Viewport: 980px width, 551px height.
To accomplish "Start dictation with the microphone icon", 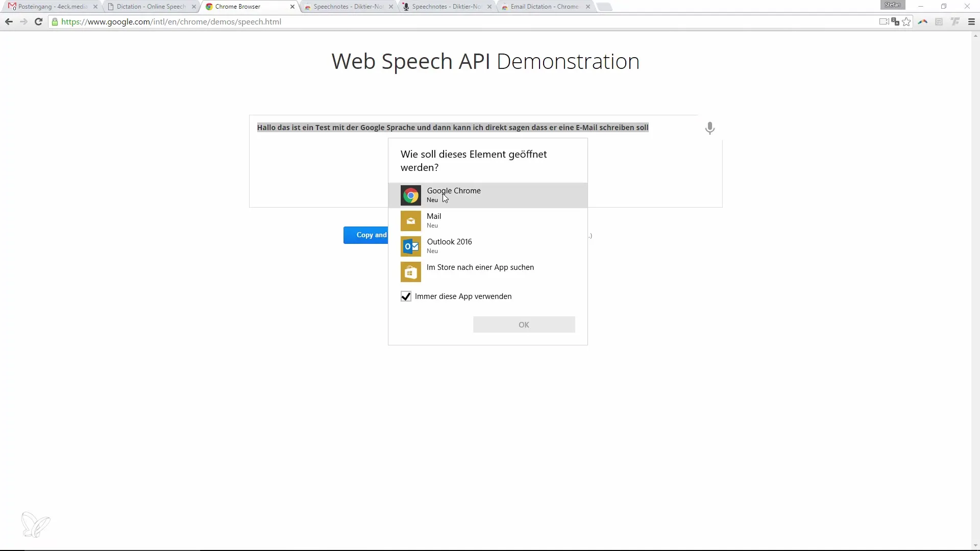I will 709,128.
